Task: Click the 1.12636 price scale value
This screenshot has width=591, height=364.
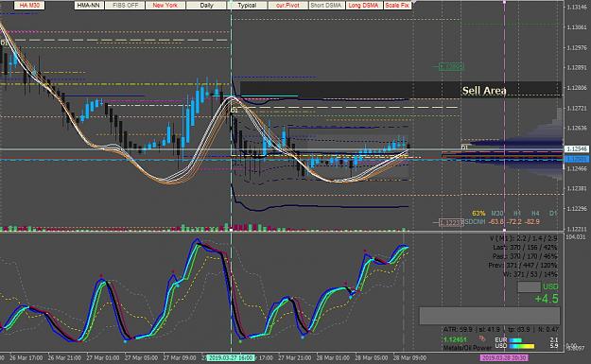Action: (x=577, y=129)
